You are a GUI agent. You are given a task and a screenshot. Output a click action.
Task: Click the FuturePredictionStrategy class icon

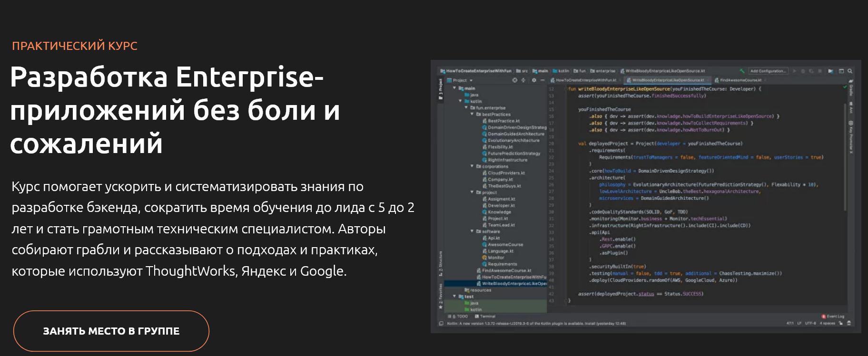[485, 154]
